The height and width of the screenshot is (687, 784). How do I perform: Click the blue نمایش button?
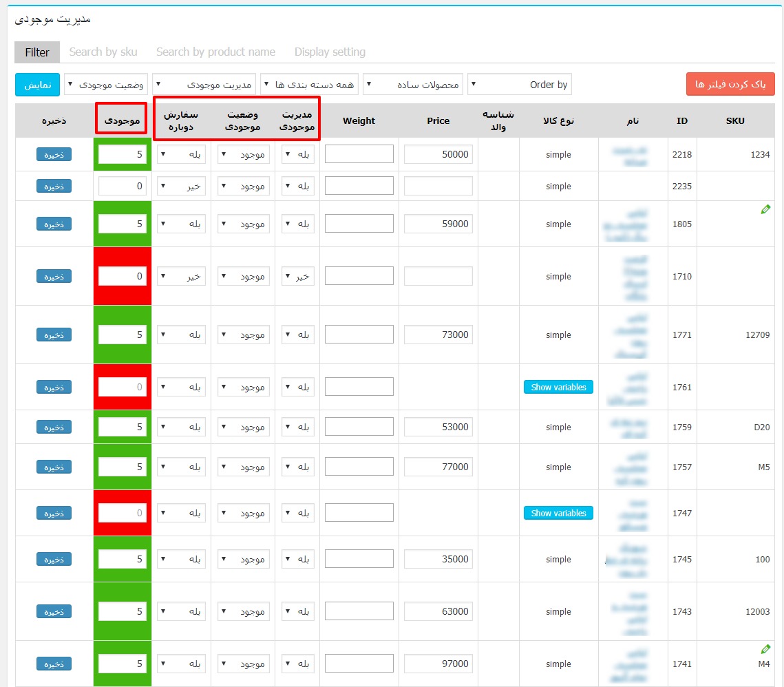(38, 85)
